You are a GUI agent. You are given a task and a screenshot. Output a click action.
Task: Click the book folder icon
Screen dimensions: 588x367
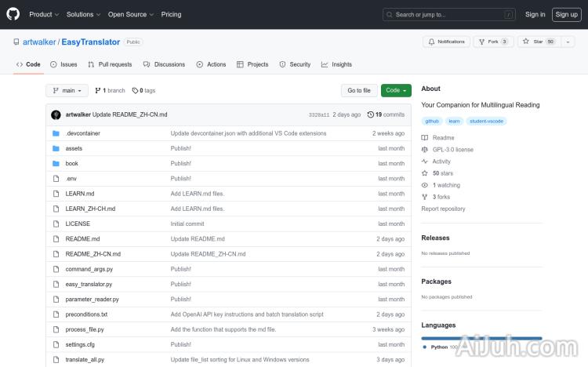(x=56, y=163)
